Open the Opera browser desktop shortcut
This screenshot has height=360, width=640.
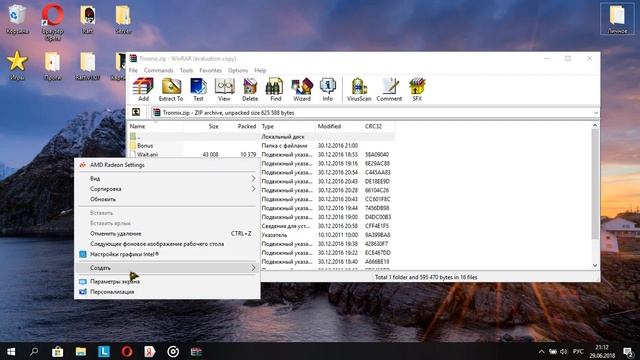click(52, 21)
